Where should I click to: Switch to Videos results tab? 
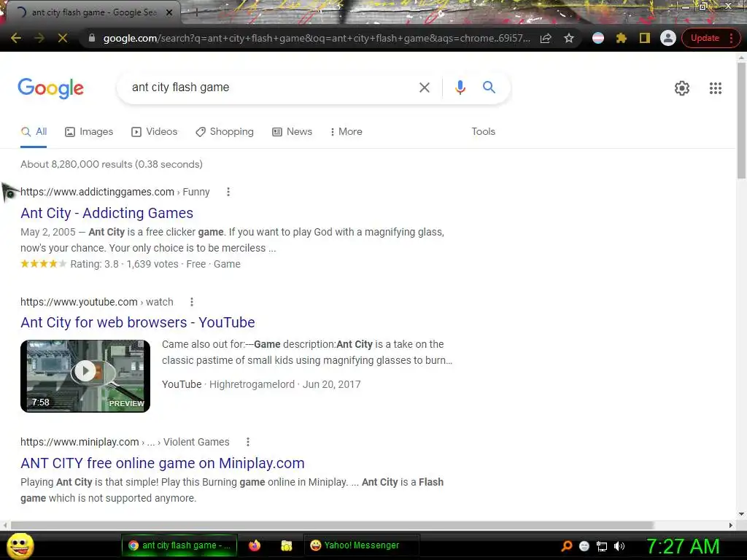155,132
